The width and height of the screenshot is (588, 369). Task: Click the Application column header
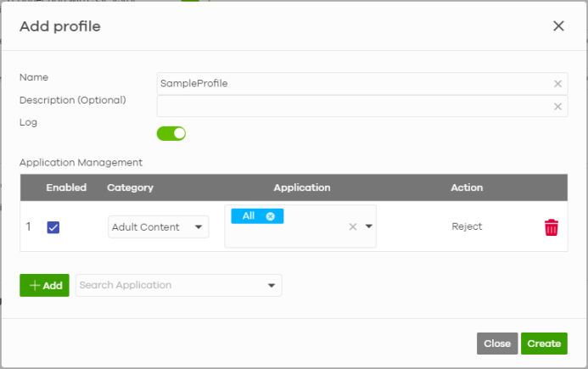pos(301,187)
